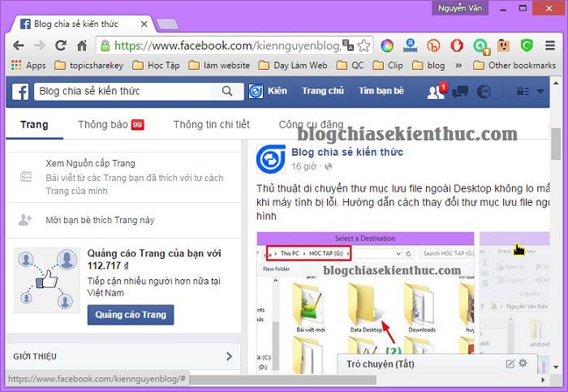This screenshot has height=392, width=568.
Task: Go back with the browser back arrow
Action: [x=18, y=45]
